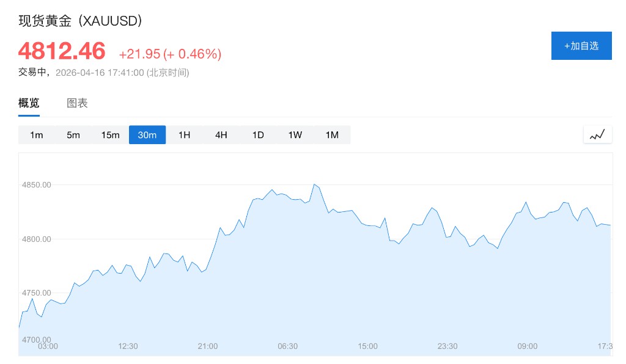Viewport: 626px width, 364px height.
Task: Switch to the 概览 tab
Action: [29, 103]
